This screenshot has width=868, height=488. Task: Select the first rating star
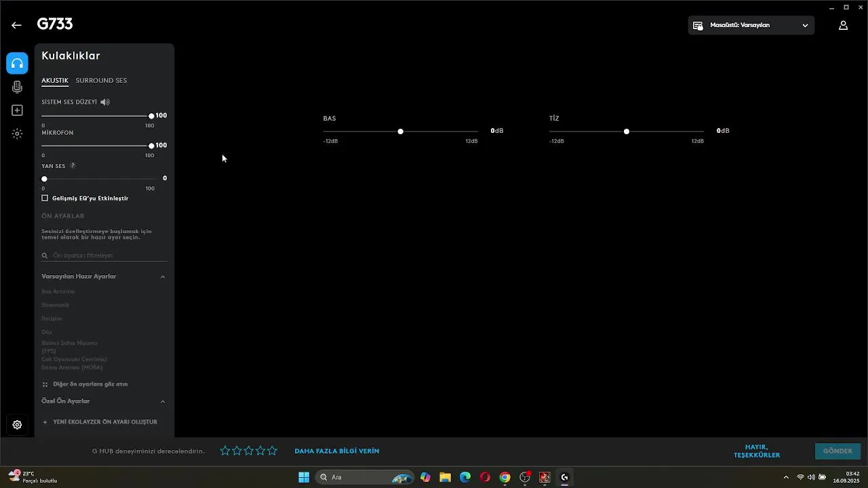225,451
